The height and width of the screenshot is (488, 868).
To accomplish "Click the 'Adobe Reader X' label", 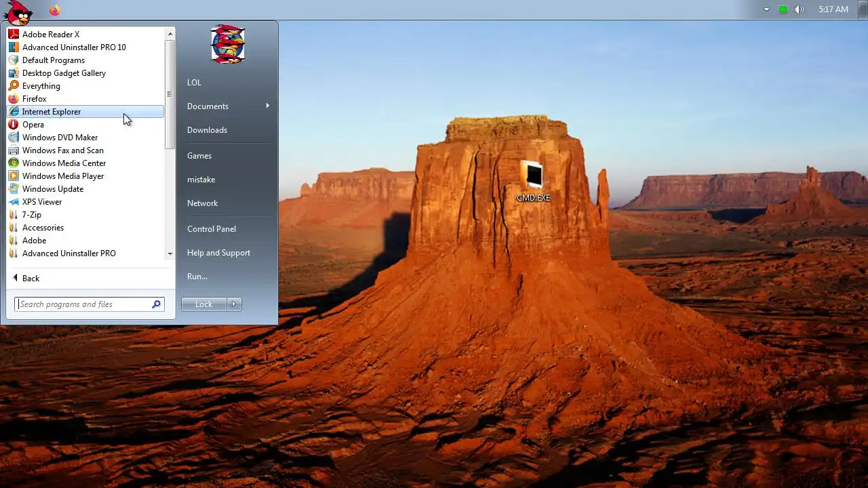I will (x=51, y=34).
